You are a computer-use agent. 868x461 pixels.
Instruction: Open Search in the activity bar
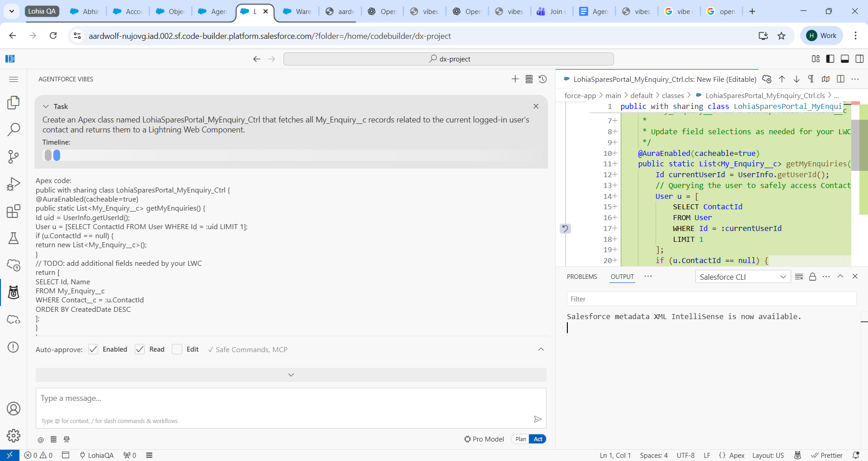14,129
